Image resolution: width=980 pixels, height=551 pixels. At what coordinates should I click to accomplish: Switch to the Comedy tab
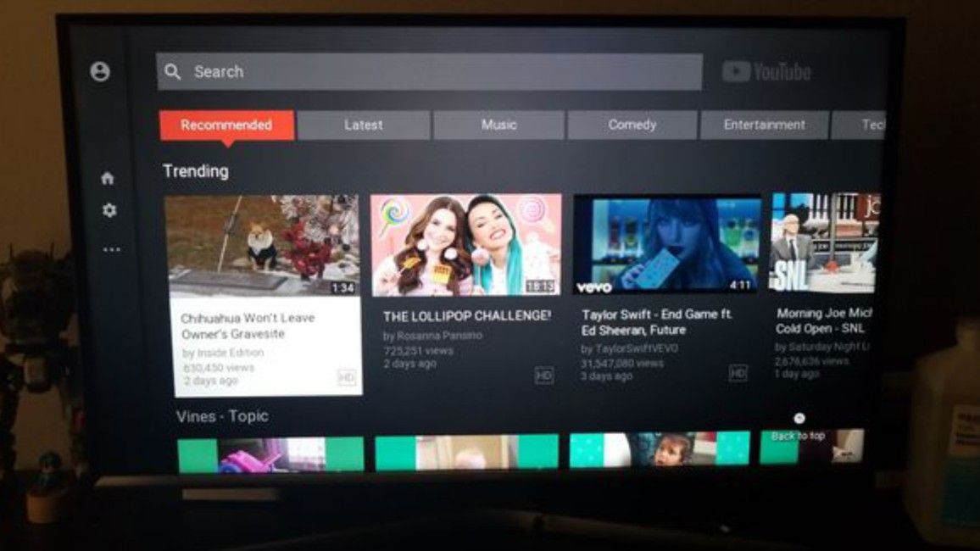632,125
